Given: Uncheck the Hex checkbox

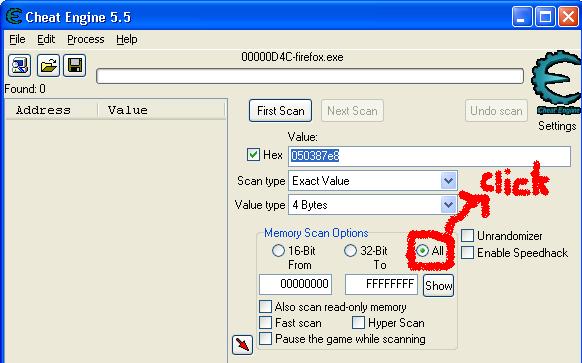Looking at the screenshot, I should [253, 154].
